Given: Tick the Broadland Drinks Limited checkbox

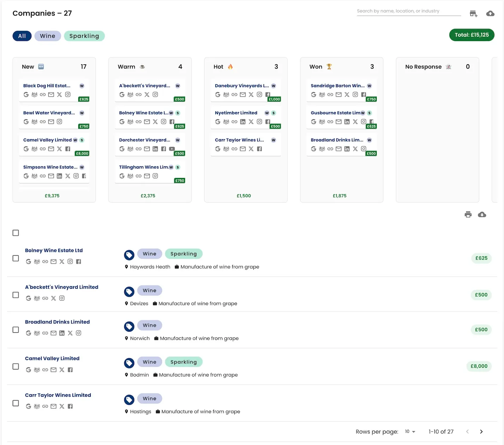Looking at the screenshot, I should [x=16, y=330].
